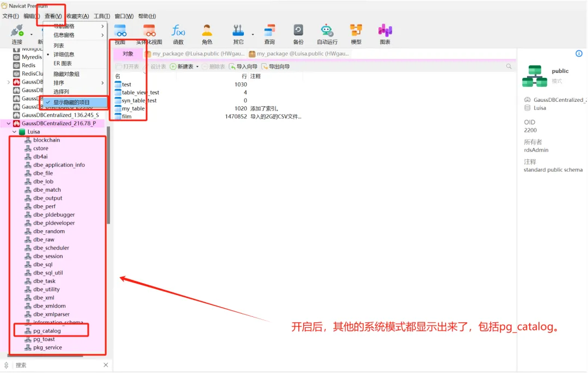
Task: Click the info circle icon in right pane
Action: coord(579,53)
